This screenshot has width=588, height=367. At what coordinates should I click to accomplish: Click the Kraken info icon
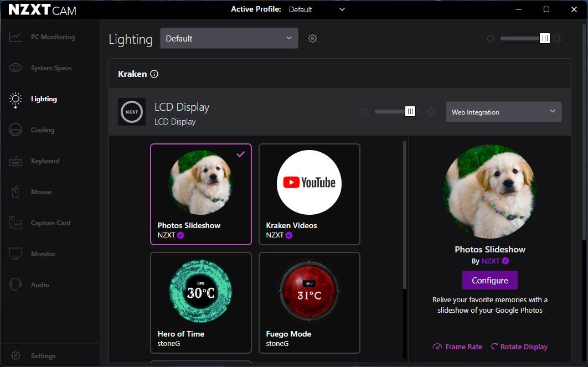click(x=154, y=74)
